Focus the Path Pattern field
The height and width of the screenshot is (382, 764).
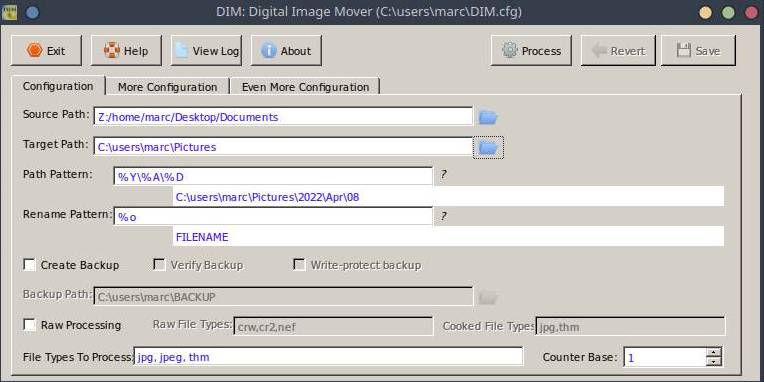click(273, 176)
